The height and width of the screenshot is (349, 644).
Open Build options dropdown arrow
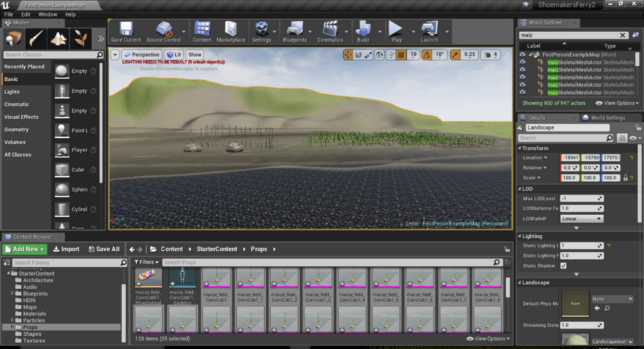pos(380,32)
